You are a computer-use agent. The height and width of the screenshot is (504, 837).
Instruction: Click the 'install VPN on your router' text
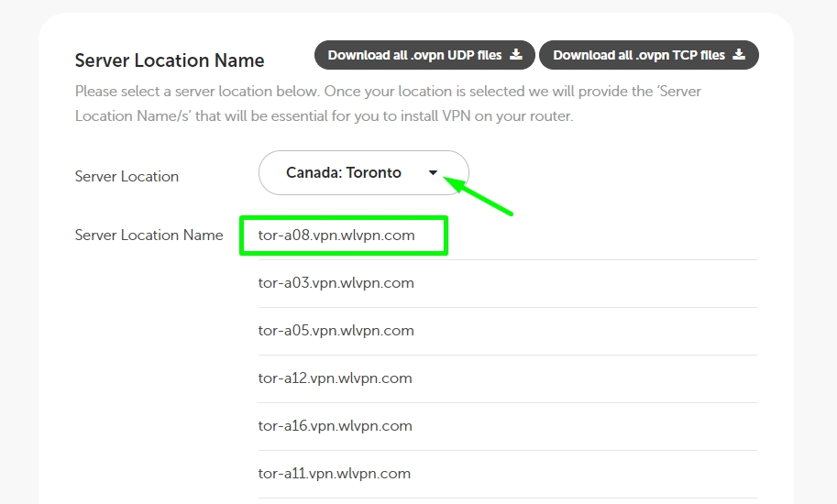coord(494,116)
